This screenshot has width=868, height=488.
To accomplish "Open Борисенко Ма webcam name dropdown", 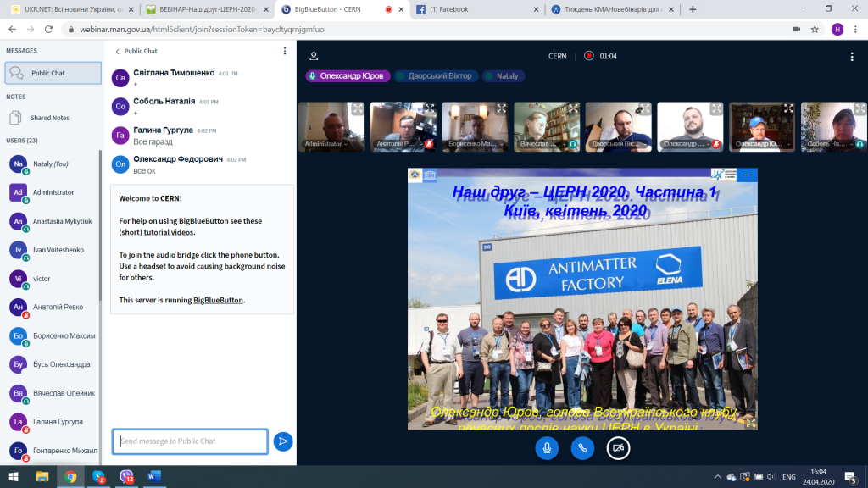I will click(475, 144).
